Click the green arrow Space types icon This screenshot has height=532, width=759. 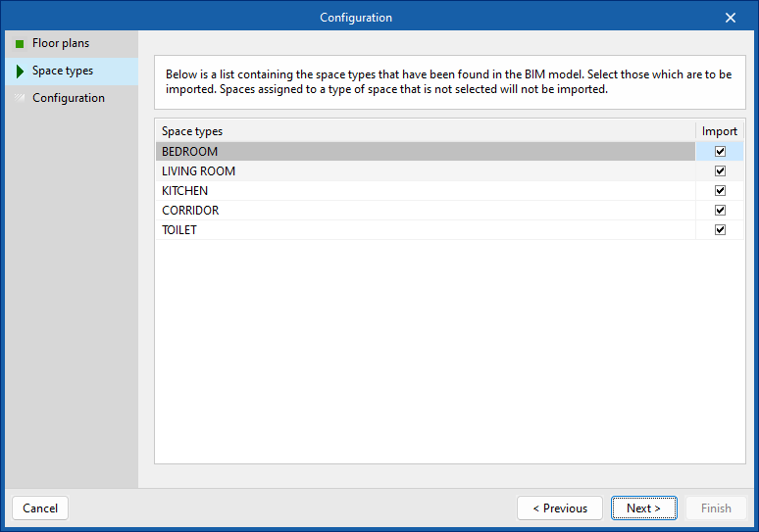pyautogui.click(x=20, y=72)
